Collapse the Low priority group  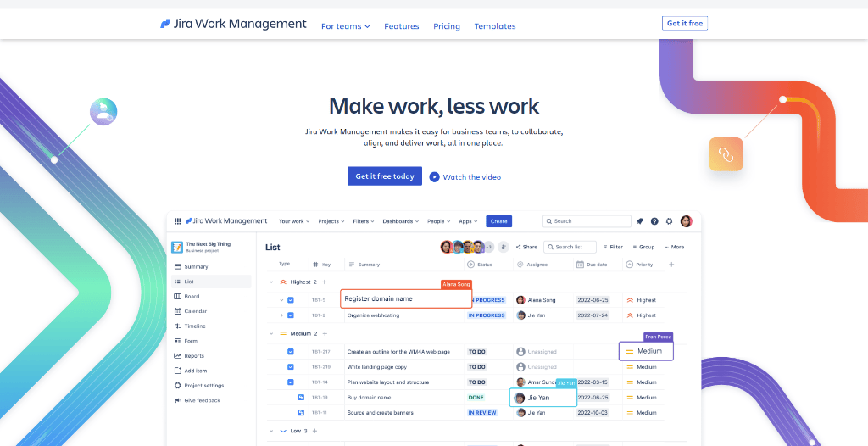point(271,431)
